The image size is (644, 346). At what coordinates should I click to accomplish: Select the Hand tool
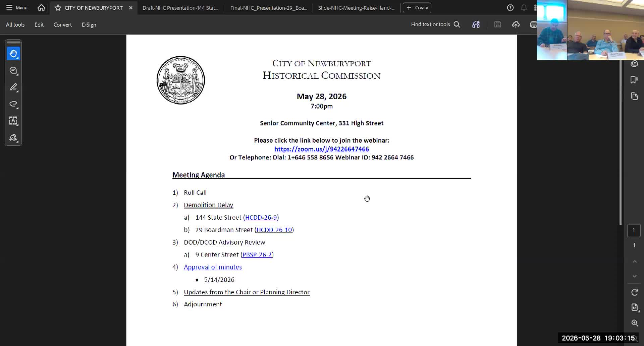(13, 54)
